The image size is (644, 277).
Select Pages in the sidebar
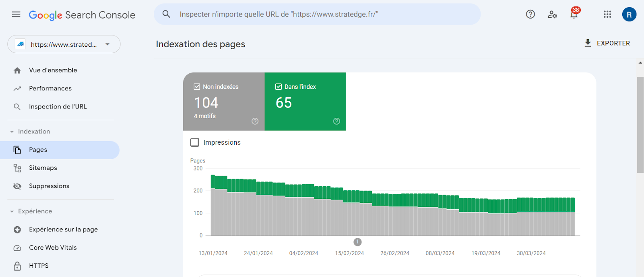(60, 150)
